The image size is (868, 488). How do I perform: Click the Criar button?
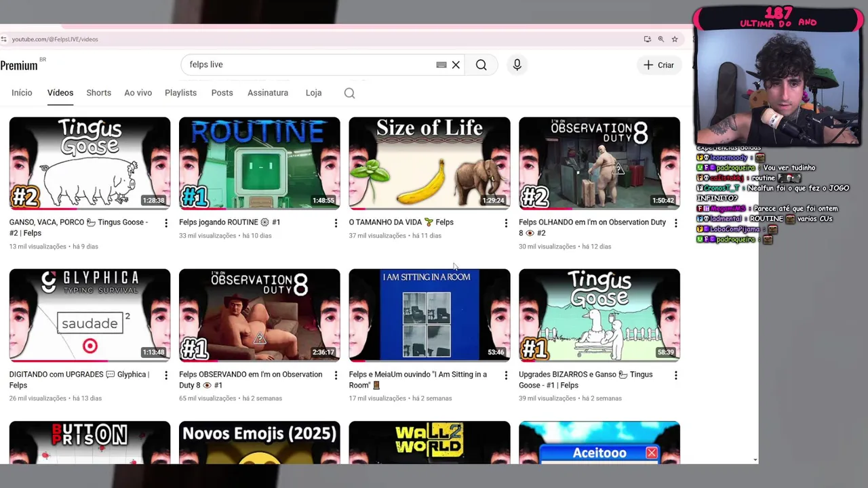tap(658, 65)
